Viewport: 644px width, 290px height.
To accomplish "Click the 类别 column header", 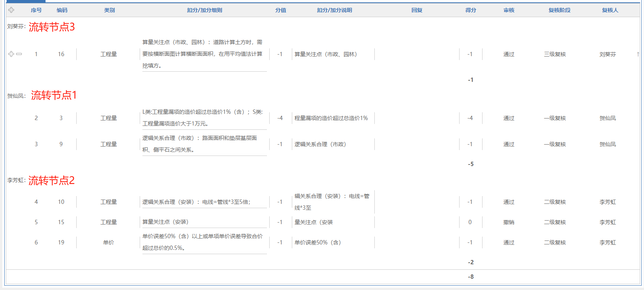I will 109,10.
